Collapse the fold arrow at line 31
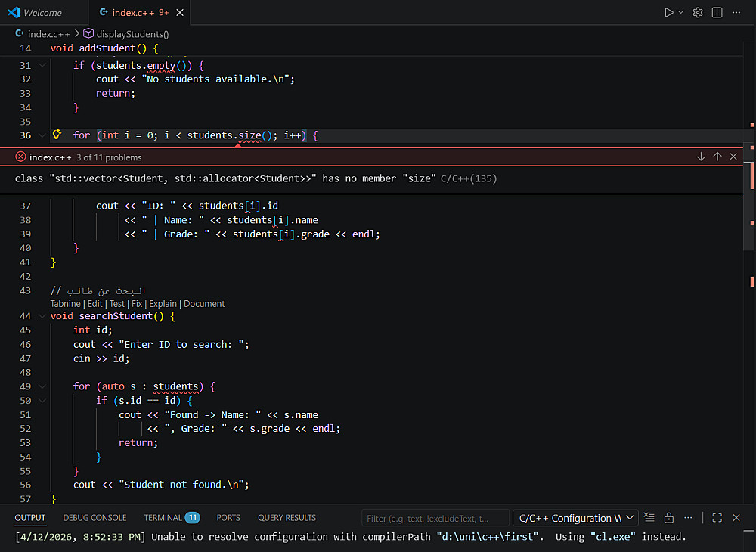Viewport: 756px width, 552px height. (x=42, y=65)
